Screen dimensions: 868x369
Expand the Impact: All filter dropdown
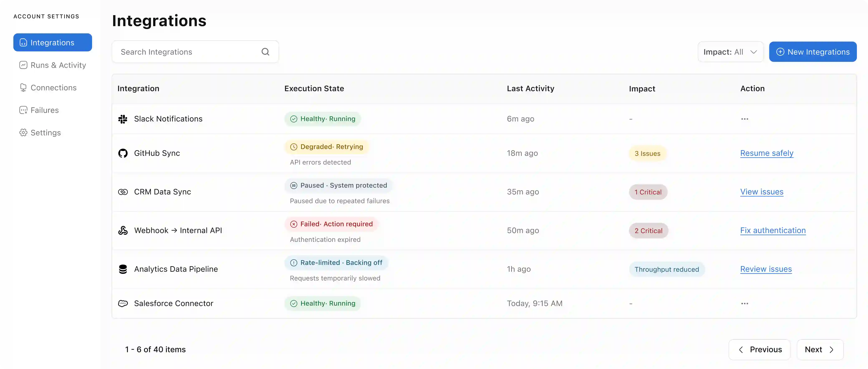(x=730, y=52)
